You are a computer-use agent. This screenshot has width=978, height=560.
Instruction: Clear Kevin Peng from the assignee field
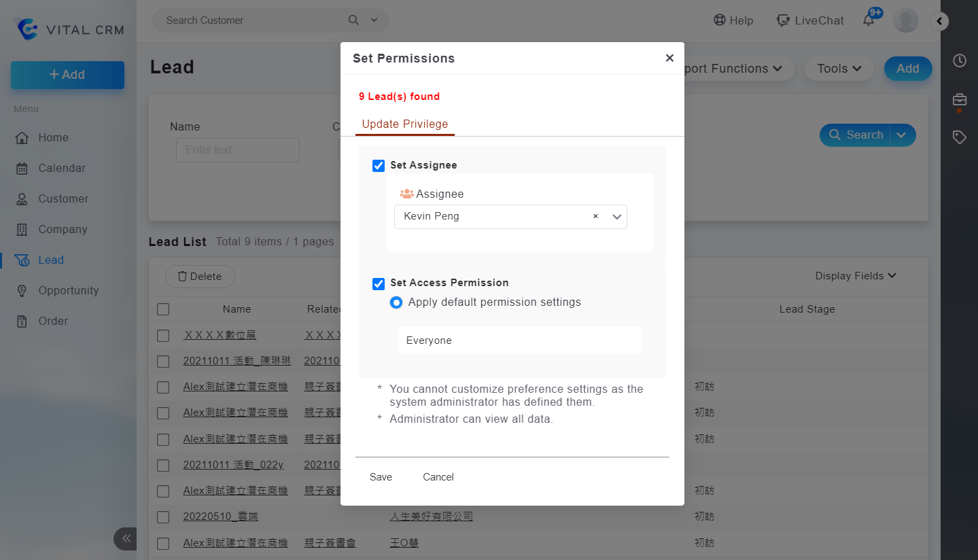[x=595, y=217]
